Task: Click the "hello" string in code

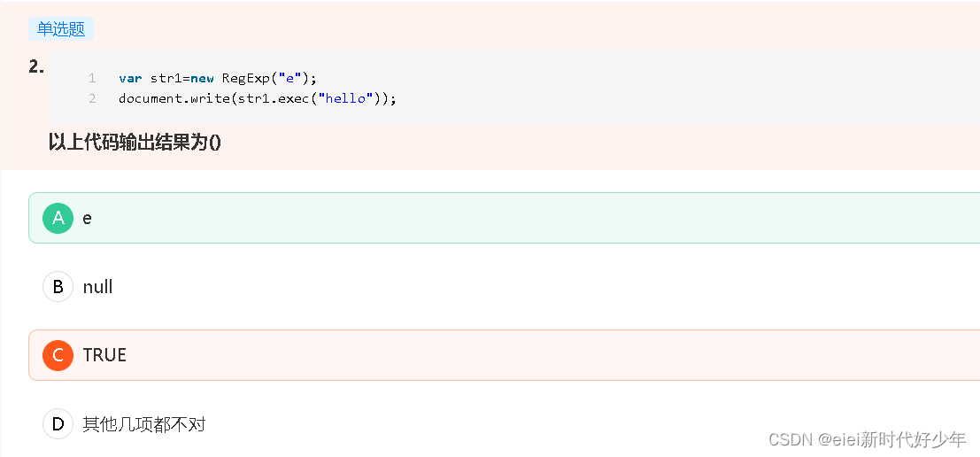Action: tap(345, 99)
